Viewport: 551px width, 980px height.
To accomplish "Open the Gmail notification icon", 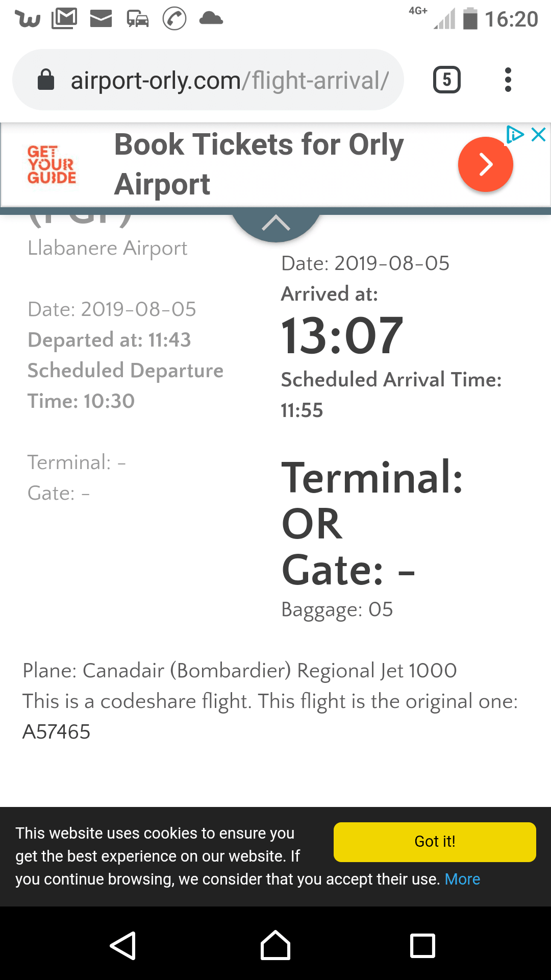I will [64, 19].
